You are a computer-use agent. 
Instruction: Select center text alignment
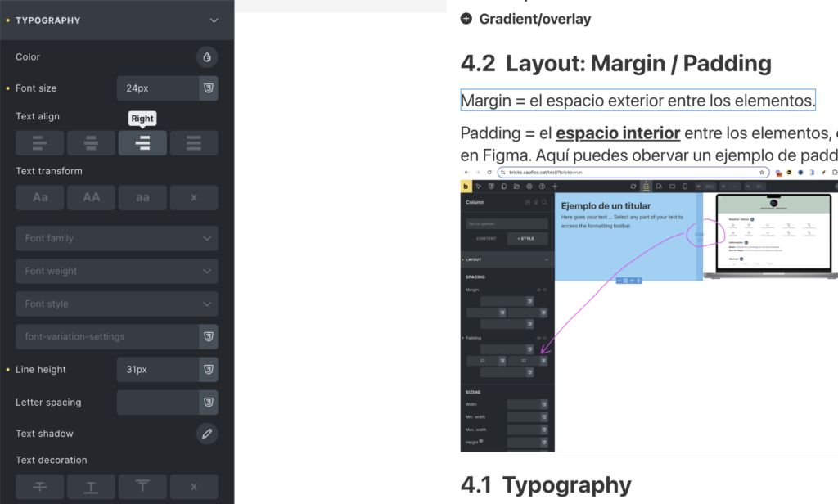(91, 143)
